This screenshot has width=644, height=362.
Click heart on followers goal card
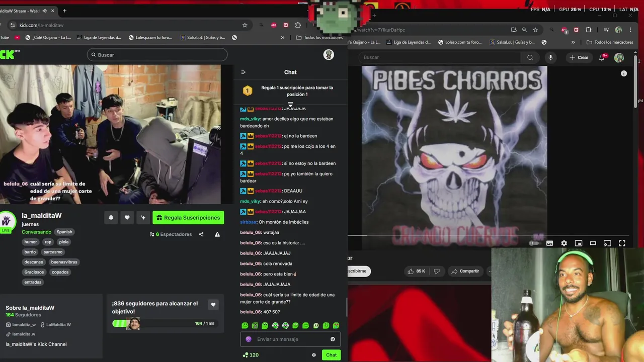[x=213, y=305]
